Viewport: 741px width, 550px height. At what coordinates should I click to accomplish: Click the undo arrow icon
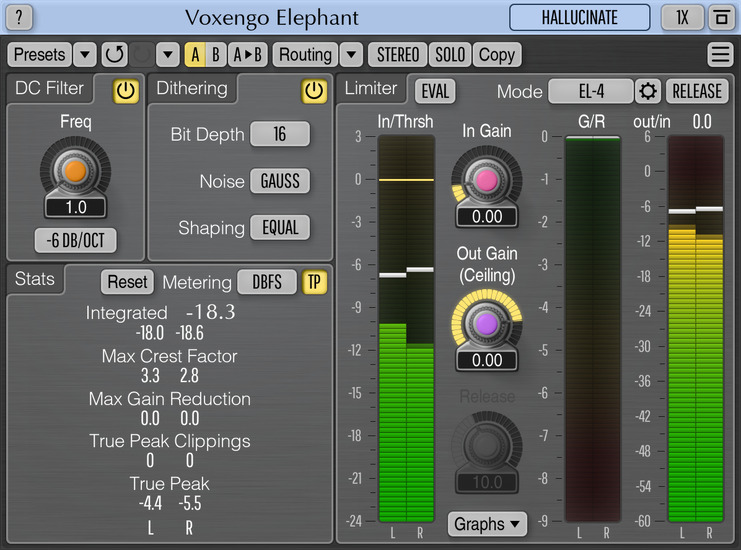[114, 55]
